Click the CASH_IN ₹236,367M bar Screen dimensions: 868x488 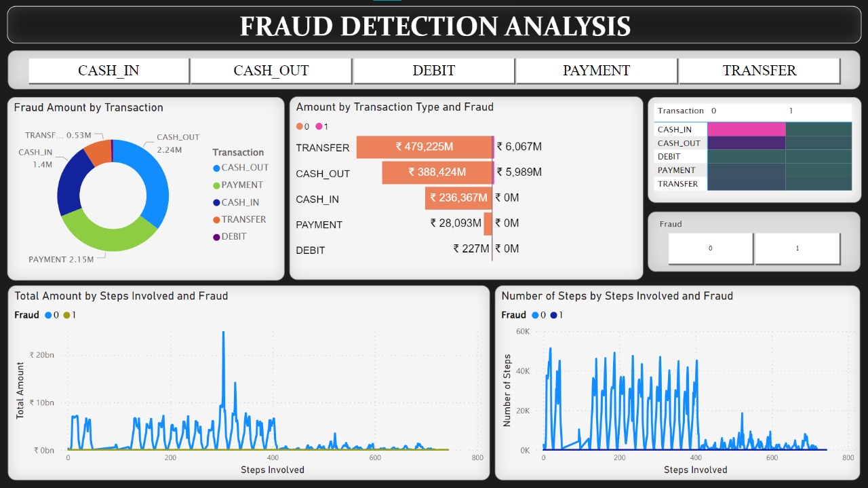coord(458,198)
